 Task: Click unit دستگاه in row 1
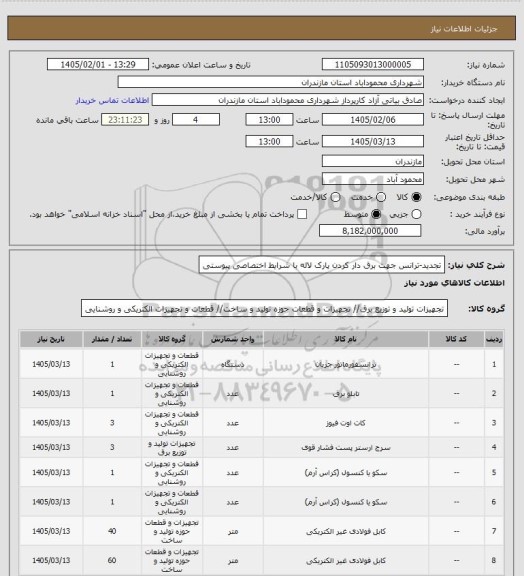233,364
